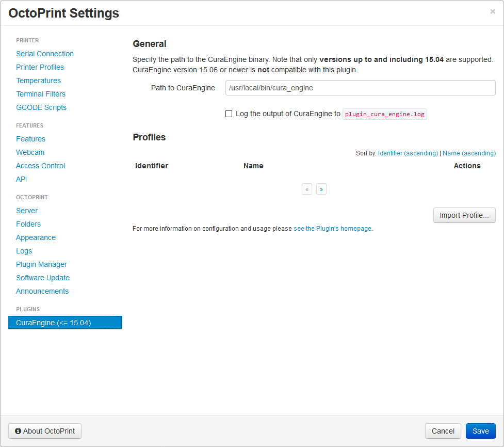Go to Software Update settings
This screenshot has width=504, height=447.
43,278
